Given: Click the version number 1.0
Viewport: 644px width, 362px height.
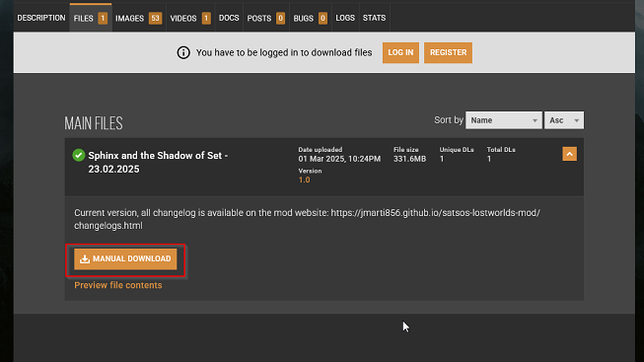Looking at the screenshot, I should click(x=305, y=180).
